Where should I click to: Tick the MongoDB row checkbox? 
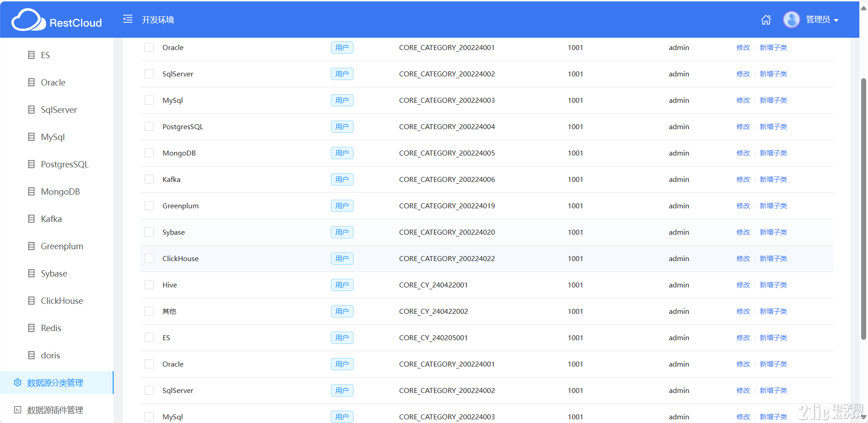point(149,153)
